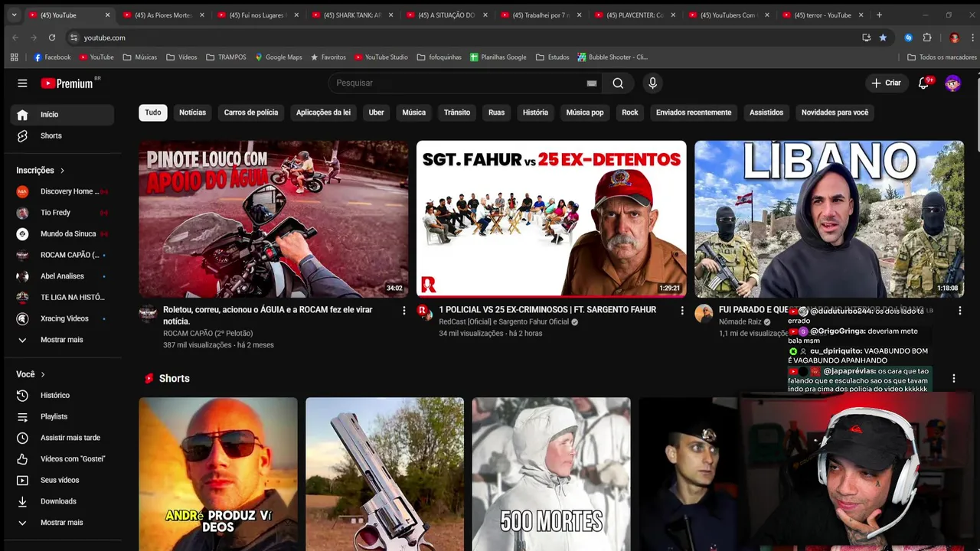Open the Inscrições section chevron
The width and height of the screenshot is (980, 551).
click(62, 170)
